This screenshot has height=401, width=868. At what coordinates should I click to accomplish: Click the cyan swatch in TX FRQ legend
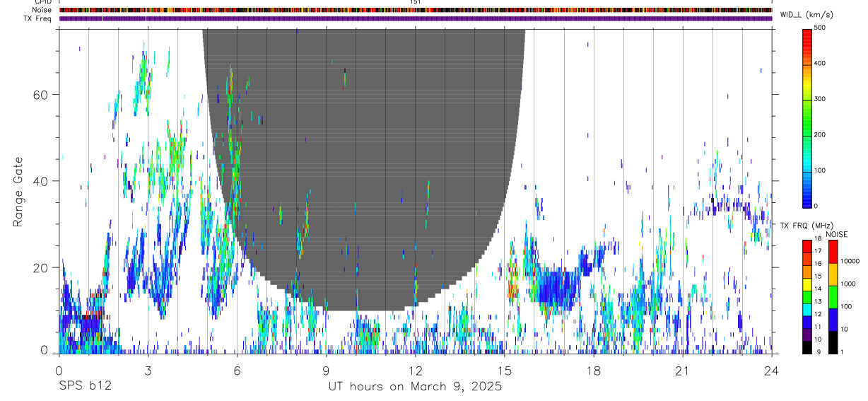(x=807, y=309)
